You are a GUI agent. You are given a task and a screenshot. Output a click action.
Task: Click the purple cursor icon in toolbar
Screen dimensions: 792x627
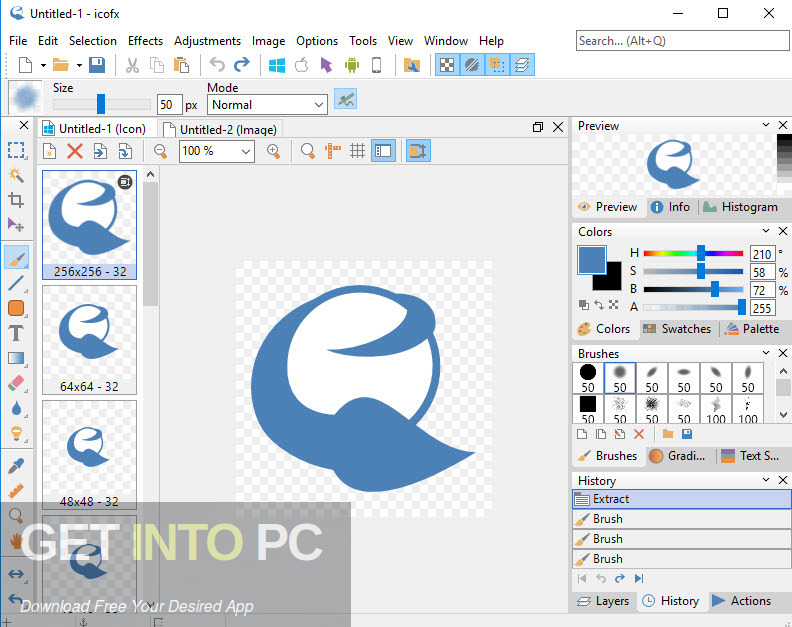(326, 65)
